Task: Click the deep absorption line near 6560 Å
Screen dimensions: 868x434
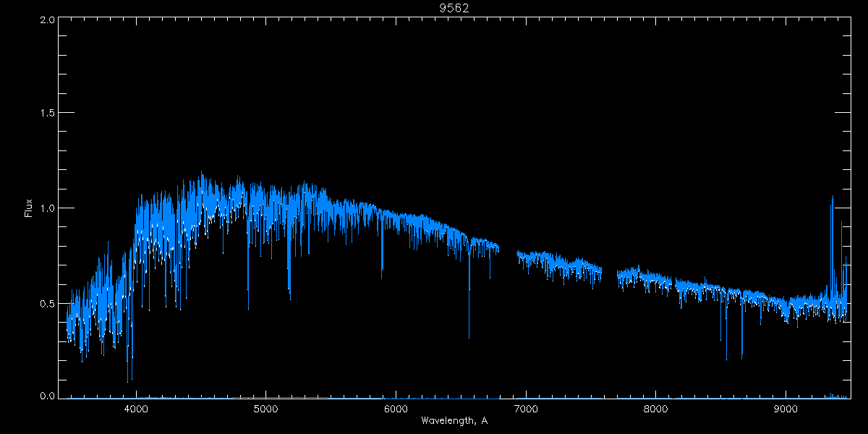Action: point(469,289)
